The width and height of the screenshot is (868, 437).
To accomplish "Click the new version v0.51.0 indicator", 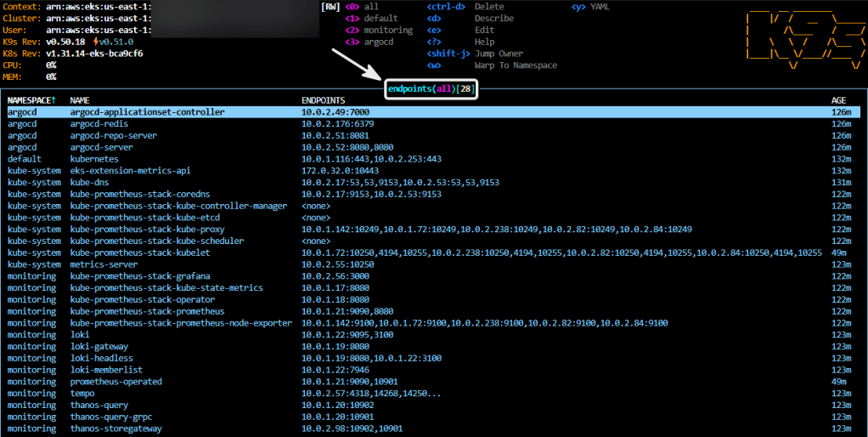I will 116,42.
